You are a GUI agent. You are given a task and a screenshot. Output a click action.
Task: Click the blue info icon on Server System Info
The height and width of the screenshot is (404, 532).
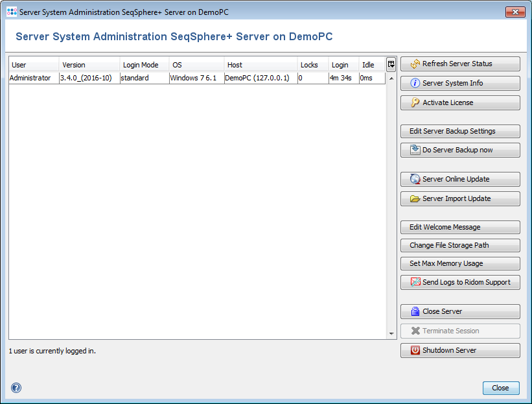click(x=415, y=83)
